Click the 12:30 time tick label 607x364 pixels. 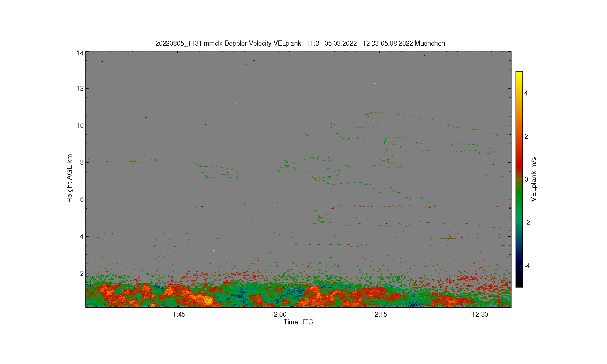pos(480,315)
